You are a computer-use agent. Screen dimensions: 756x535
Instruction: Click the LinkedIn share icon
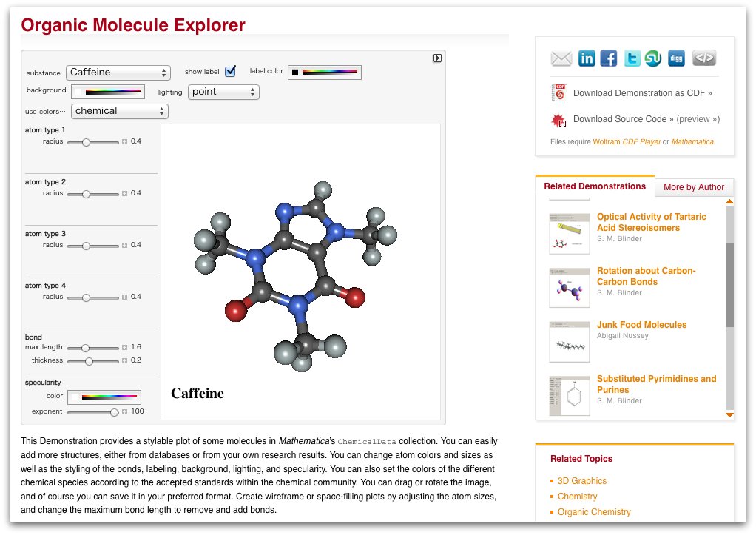click(x=585, y=57)
